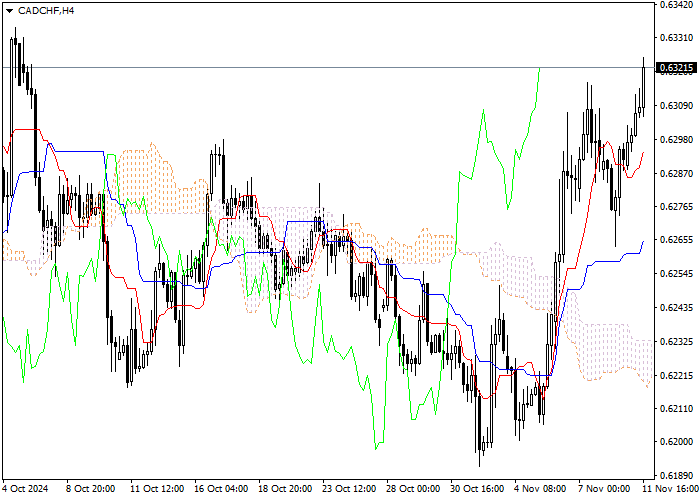Pick the 0.61890 price axis label
The image size is (700, 500).
pyautogui.click(x=676, y=475)
